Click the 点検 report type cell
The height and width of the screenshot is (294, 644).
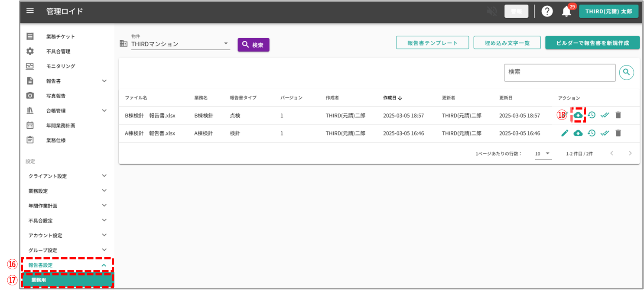click(235, 116)
